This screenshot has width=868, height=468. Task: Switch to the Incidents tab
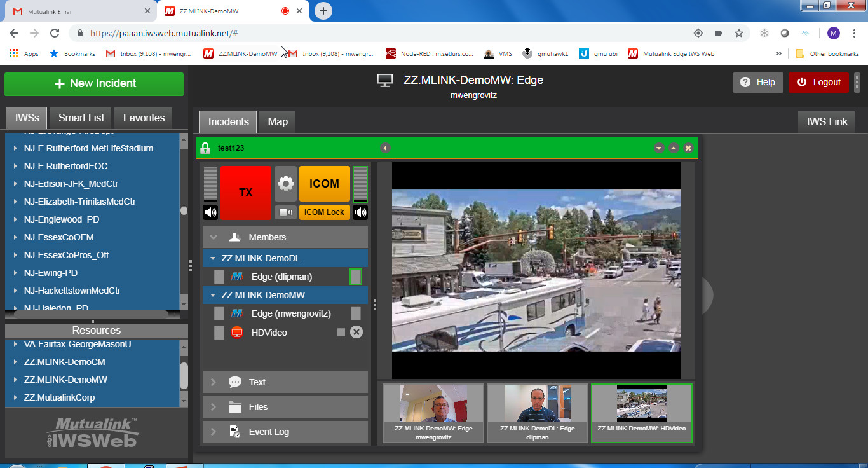tap(228, 121)
